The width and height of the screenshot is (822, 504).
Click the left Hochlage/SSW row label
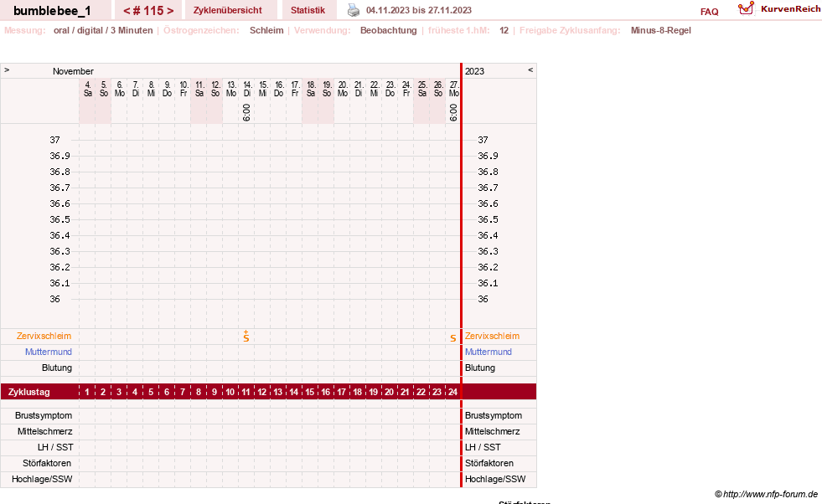pyautogui.click(x=42, y=479)
